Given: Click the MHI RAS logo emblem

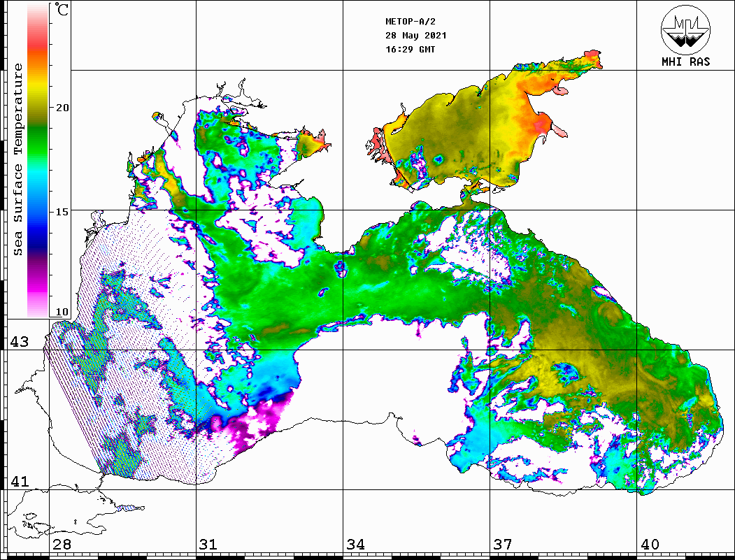Looking at the screenshot, I should pos(685,29).
